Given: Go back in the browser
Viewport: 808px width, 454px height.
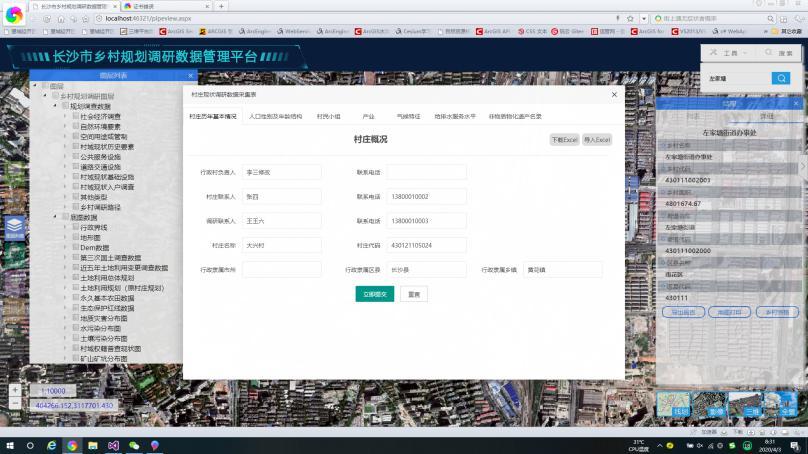Looking at the screenshot, I should click(x=33, y=19).
